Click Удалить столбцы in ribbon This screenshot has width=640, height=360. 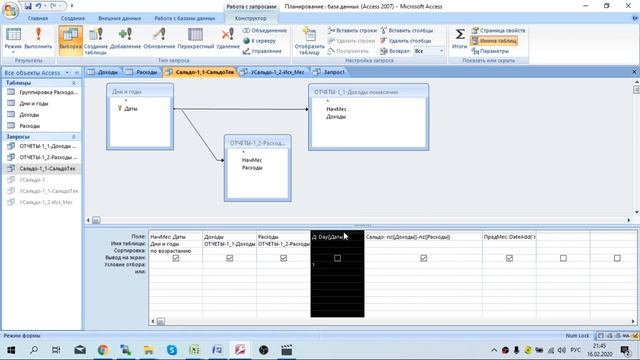pos(406,41)
